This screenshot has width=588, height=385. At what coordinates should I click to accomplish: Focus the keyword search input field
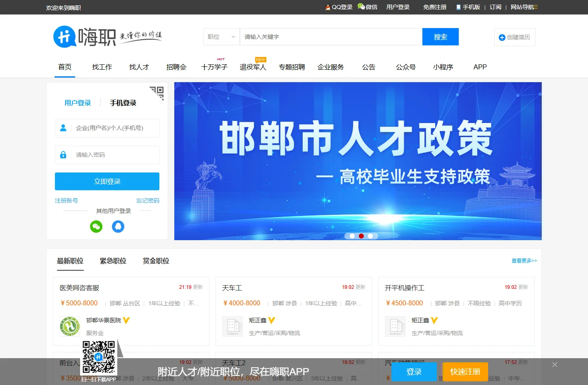[x=331, y=37]
